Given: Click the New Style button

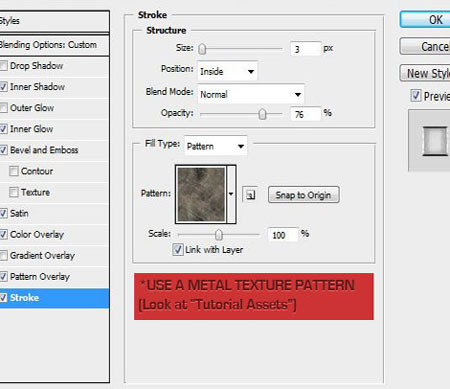Looking at the screenshot, I should click(425, 73).
